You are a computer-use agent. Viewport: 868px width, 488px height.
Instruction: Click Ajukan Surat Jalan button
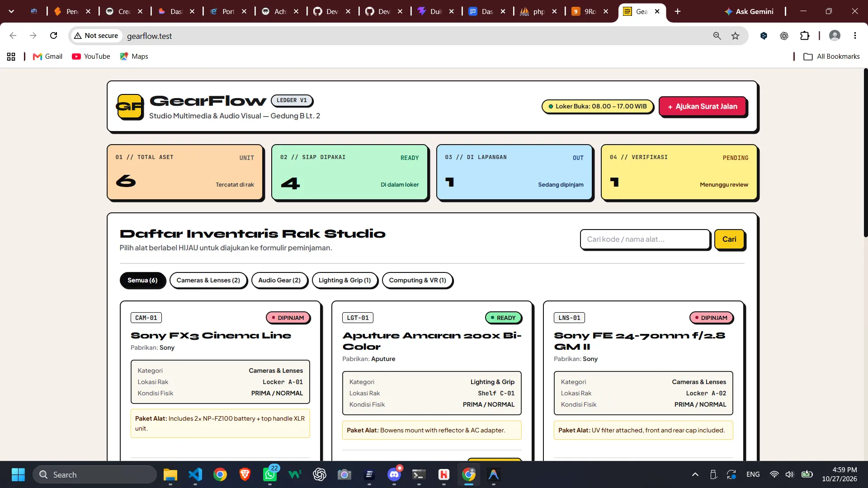tap(703, 107)
